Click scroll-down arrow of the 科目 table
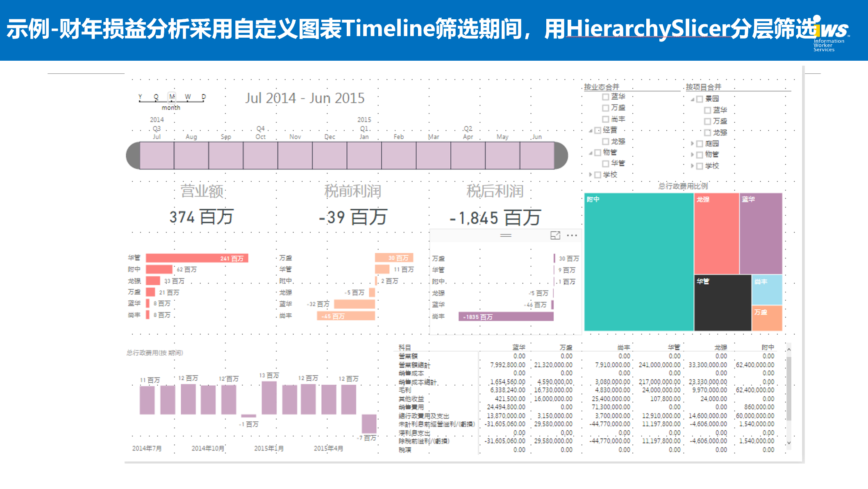 pos(788,443)
